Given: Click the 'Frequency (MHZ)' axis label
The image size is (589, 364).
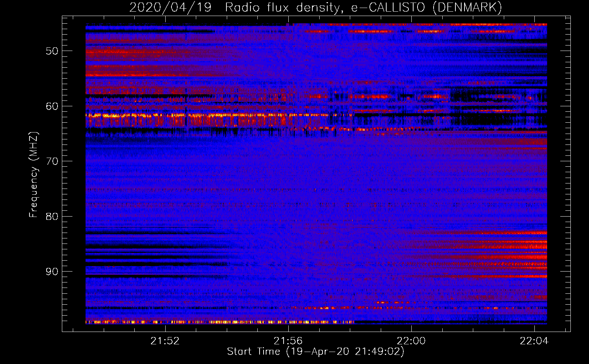Looking at the screenshot, I should pyautogui.click(x=33, y=175).
